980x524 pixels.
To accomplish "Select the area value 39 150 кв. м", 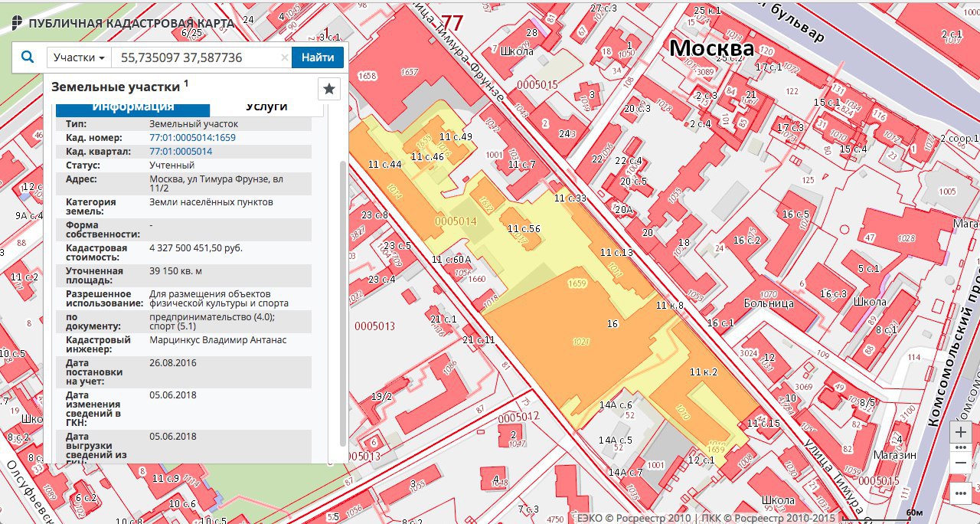I will point(176,271).
